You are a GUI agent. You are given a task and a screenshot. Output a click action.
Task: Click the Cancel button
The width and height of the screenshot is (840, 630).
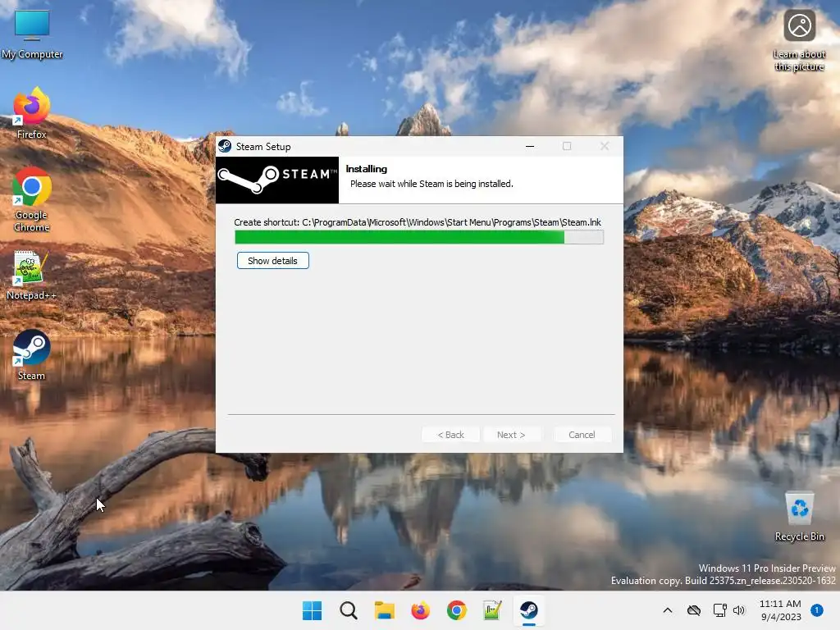click(x=582, y=435)
